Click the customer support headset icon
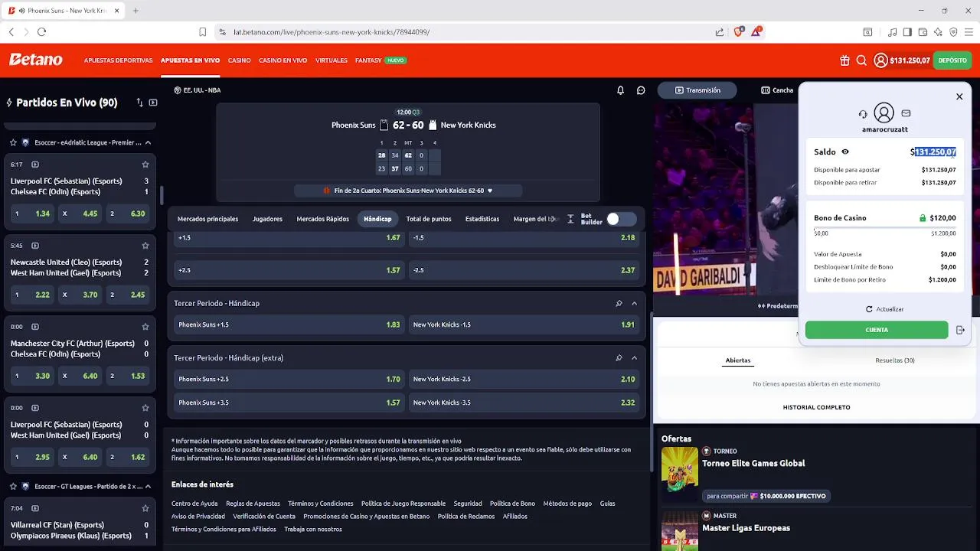This screenshot has width=980, height=551. point(863,114)
